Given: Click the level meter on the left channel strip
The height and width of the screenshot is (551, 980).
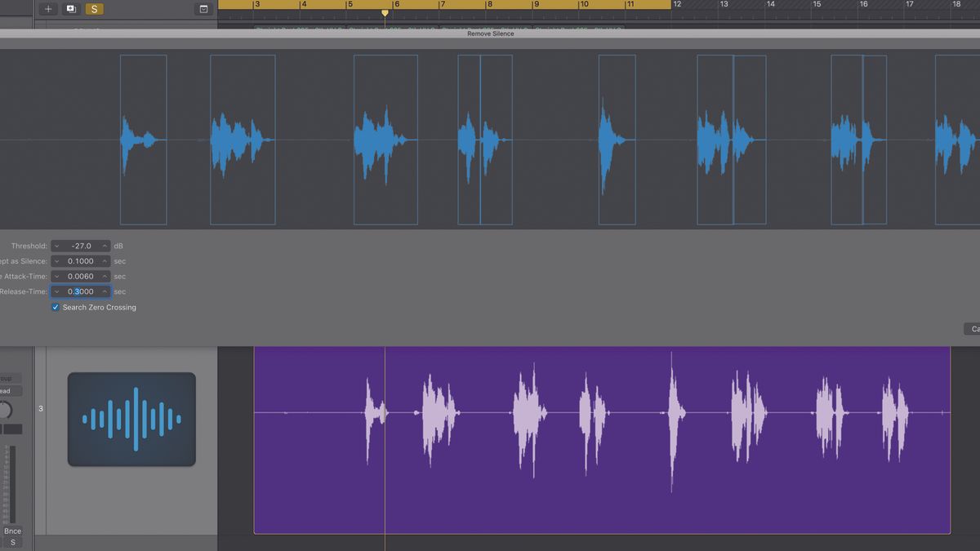Looking at the screenshot, I should 11,482.
